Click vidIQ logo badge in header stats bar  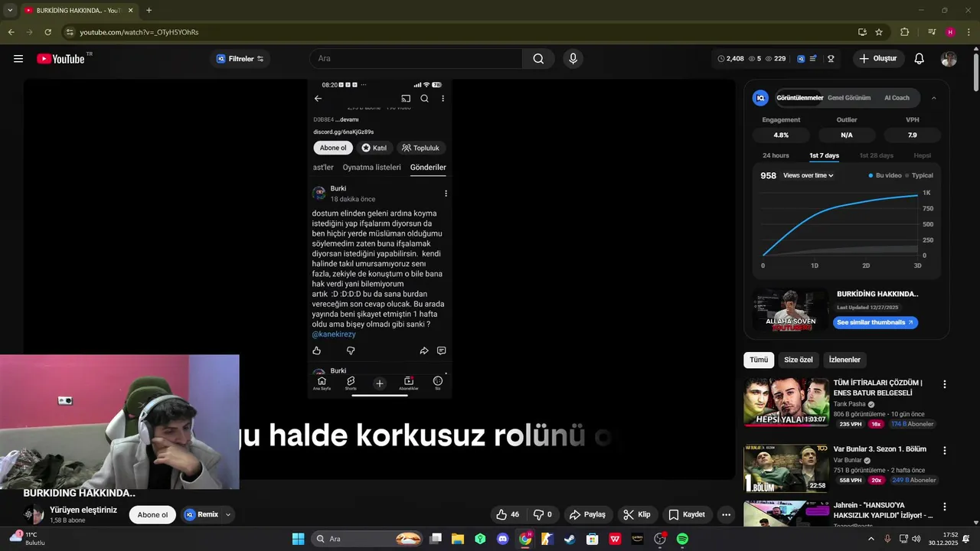tap(801, 59)
